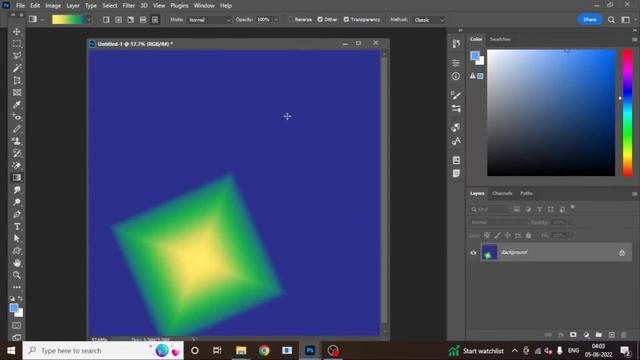Toggle filter for adjustment layers
This screenshot has height=360, width=640.
point(528,209)
